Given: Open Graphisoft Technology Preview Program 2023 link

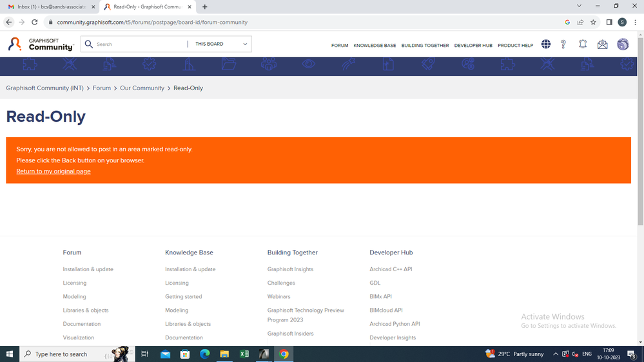Looking at the screenshot, I should (x=306, y=315).
